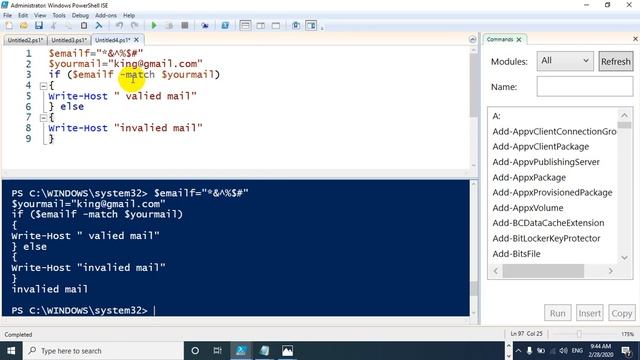Select Add-AppxPackage command
The image size is (640, 360).
point(529,178)
